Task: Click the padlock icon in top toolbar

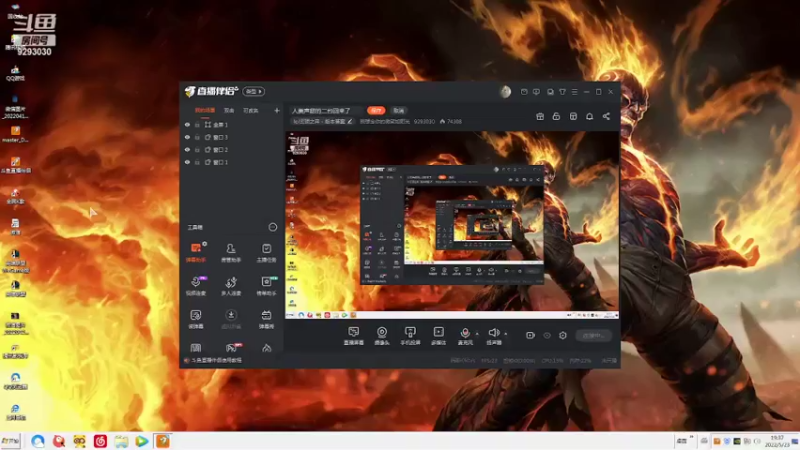Action: [556, 116]
